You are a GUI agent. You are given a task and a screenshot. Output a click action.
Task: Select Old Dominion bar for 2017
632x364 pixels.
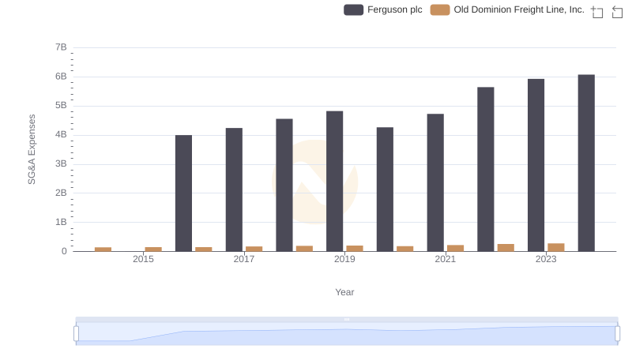coord(254,249)
